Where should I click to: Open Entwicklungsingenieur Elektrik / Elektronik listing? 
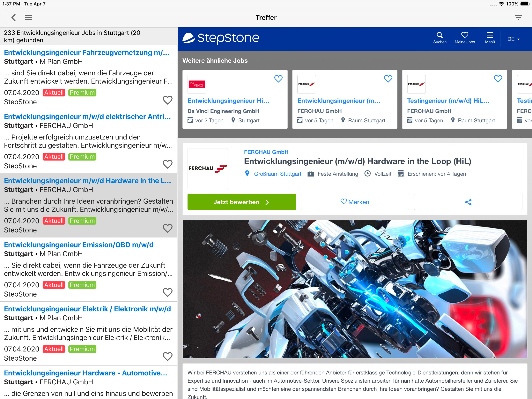pos(87,309)
